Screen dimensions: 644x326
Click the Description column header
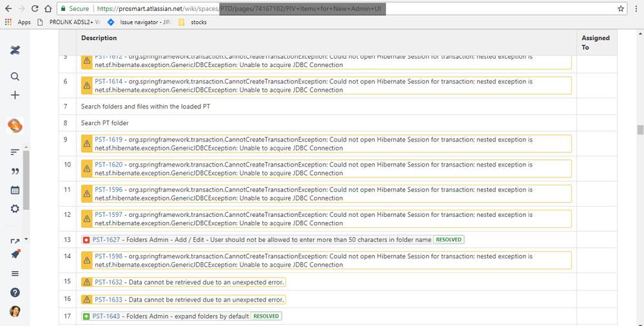point(99,38)
